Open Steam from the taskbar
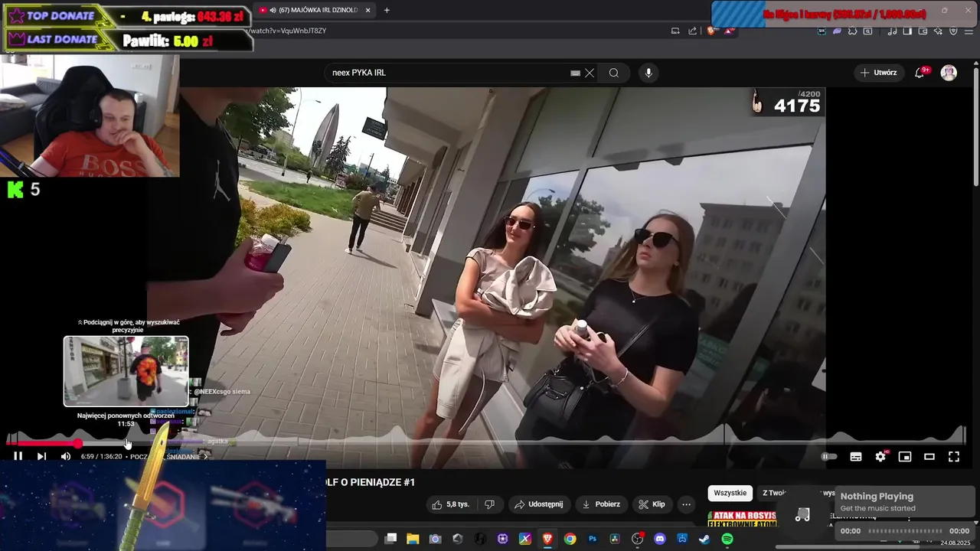 pos(704,539)
